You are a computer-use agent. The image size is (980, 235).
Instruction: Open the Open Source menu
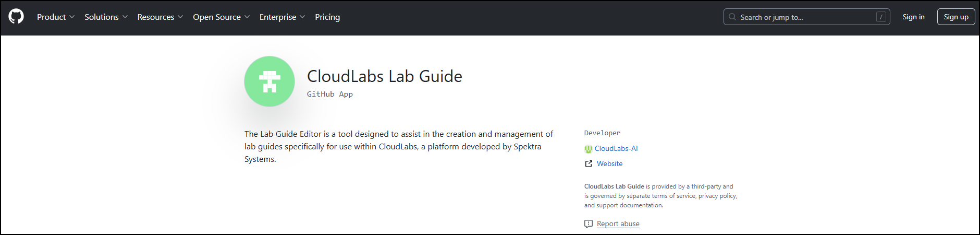(x=221, y=17)
